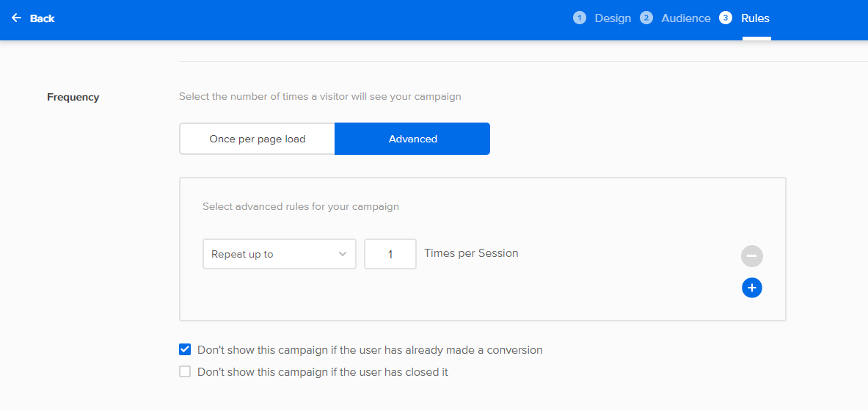The width and height of the screenshot is (868, 411).
Task: Open the 'Repeat up to' dropdown
Action: pos(280,254)
